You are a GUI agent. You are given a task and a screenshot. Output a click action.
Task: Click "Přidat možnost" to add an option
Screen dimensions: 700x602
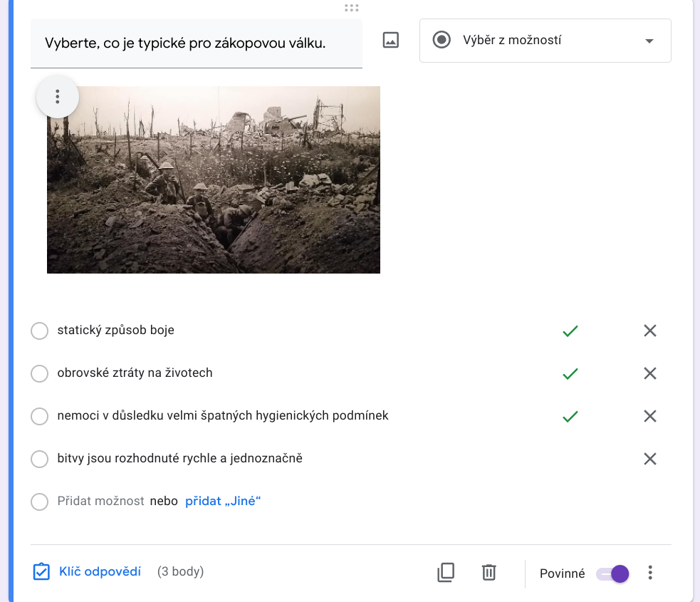tap(100, 502)
